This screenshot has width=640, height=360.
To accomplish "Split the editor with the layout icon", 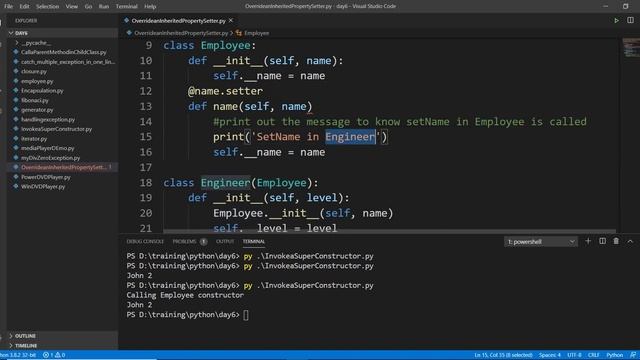I will (x=630, y=20).
